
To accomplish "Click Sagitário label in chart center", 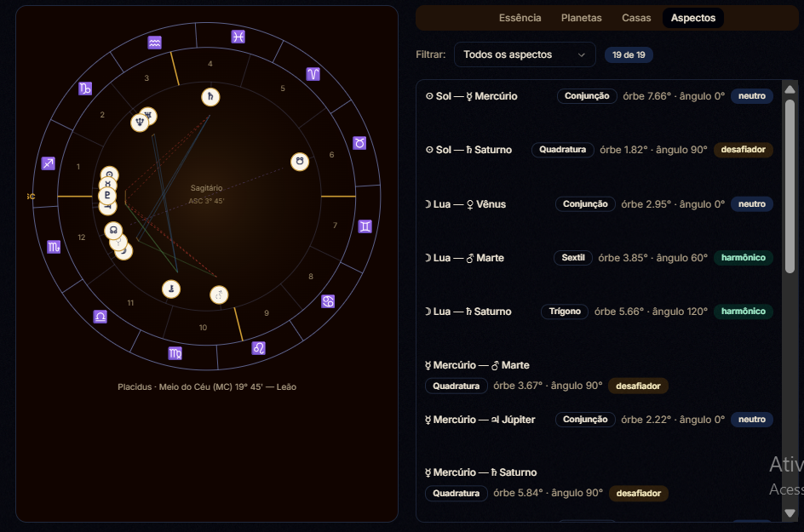I will 206,188.
